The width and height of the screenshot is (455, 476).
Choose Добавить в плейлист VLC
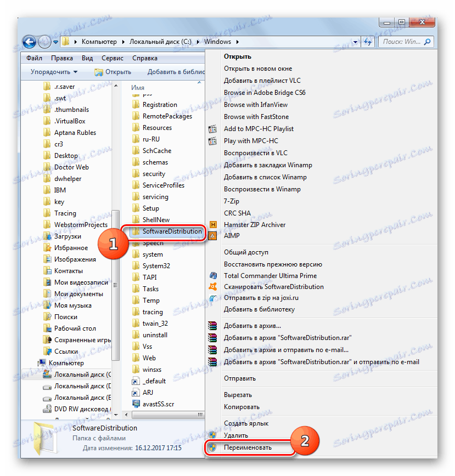point(262,81)
